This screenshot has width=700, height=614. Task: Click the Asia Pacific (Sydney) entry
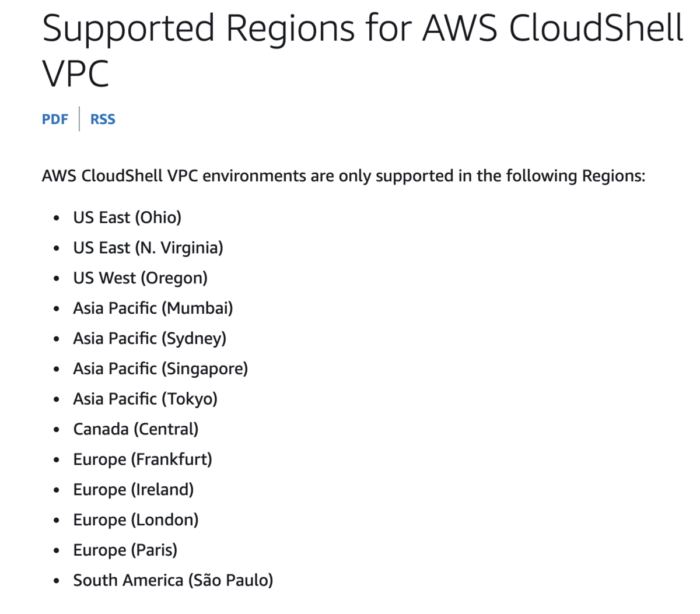tap(149, 339)
